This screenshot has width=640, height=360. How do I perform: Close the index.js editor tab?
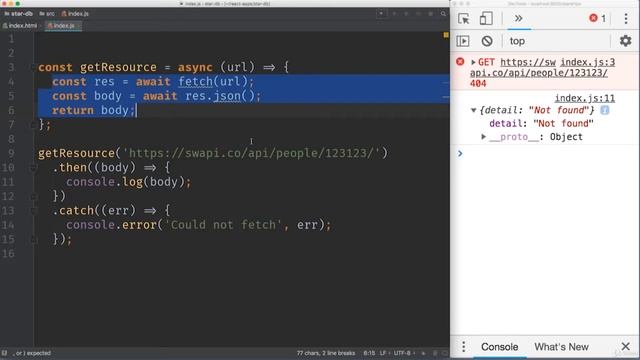click(78, 26)
